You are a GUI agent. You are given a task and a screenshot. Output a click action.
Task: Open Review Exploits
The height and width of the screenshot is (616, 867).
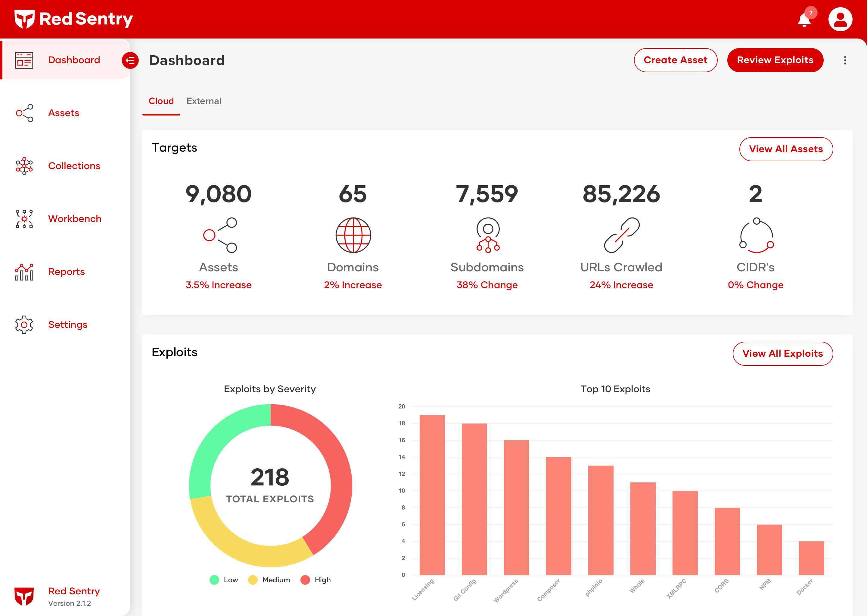point(775,60)
